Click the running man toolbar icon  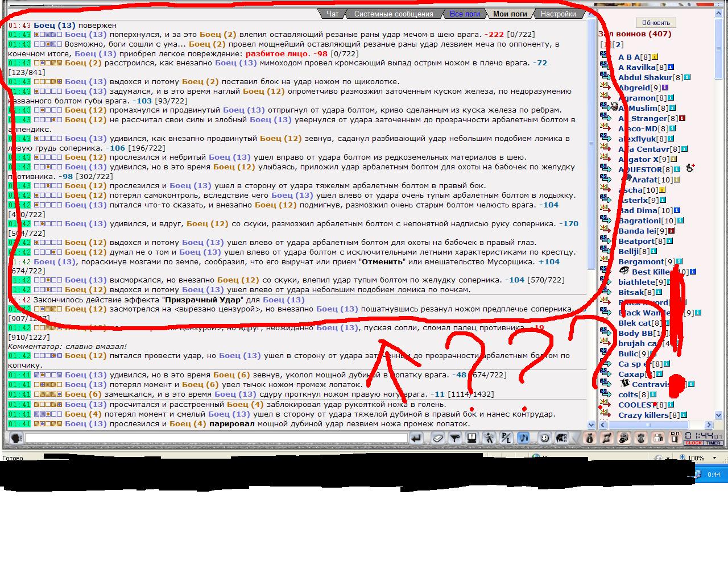(x=489, y=438)
